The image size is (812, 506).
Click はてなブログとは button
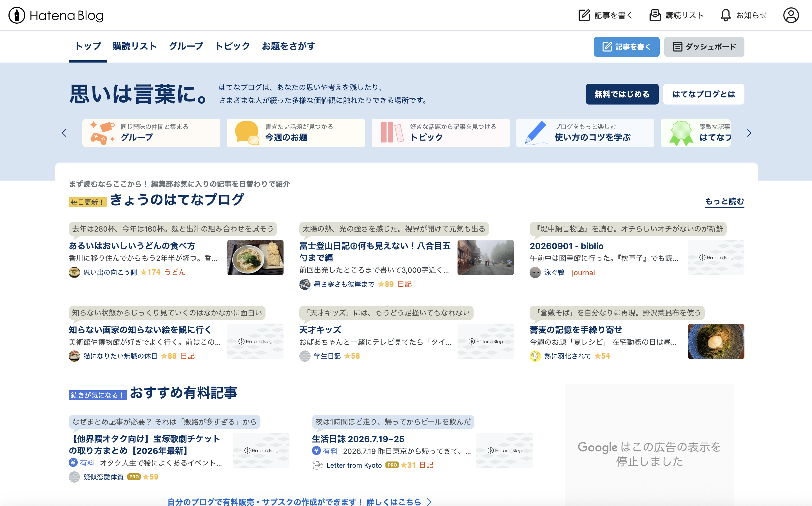click(704, 94)
